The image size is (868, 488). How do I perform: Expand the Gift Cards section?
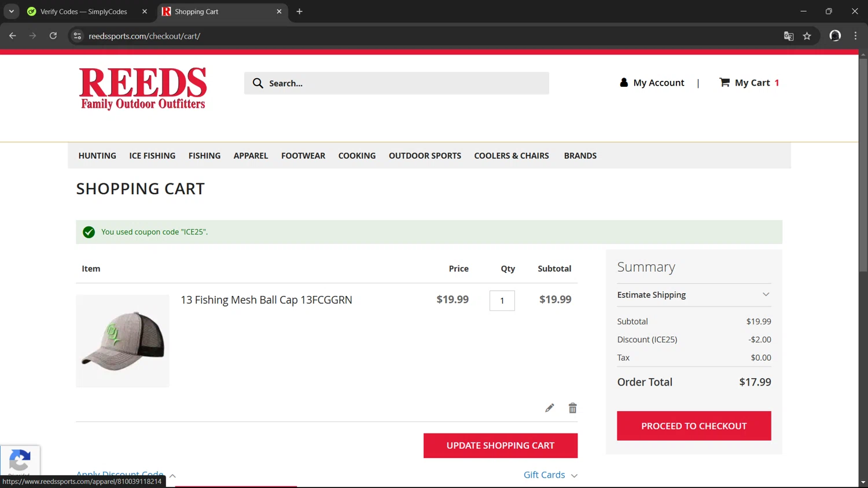point(550,475)
